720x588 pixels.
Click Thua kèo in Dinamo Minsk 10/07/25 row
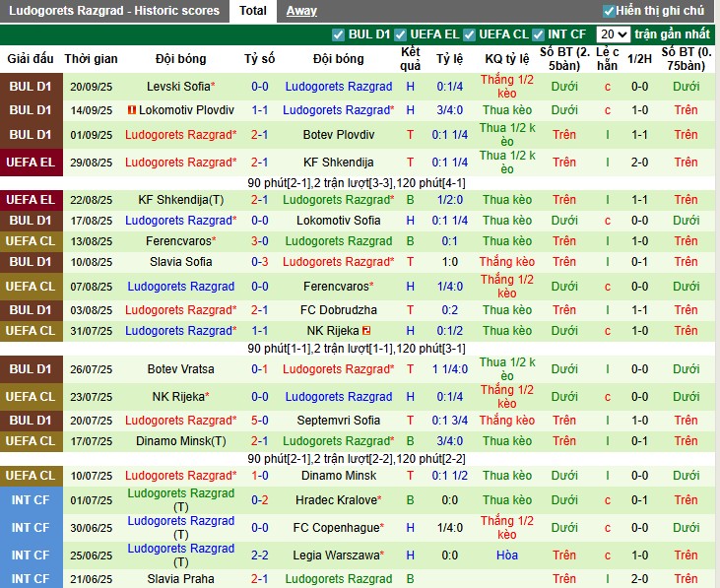[x=507, y=476]
